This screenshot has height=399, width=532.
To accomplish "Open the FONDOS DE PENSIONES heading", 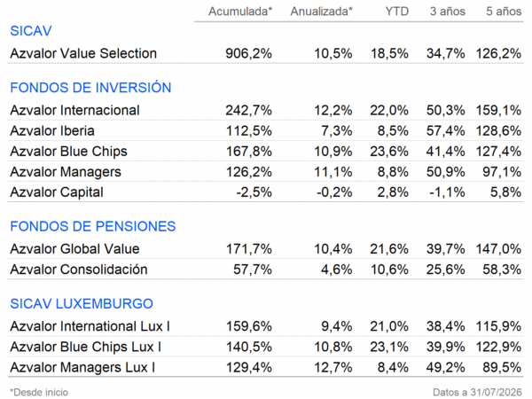I will 93,226.
